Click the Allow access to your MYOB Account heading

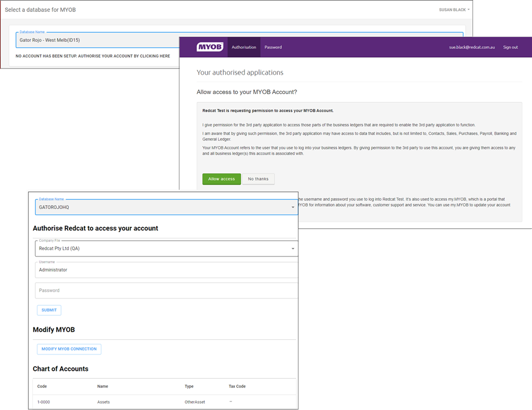247,92
